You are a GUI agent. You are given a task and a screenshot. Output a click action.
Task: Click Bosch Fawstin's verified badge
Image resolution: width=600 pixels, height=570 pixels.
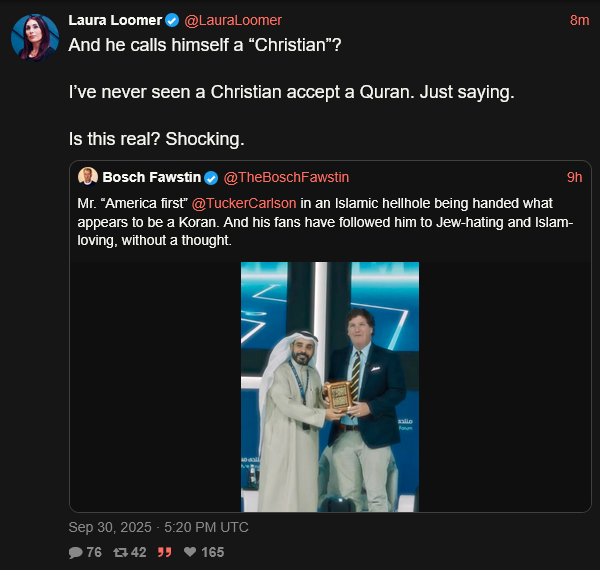pos(211,178)
